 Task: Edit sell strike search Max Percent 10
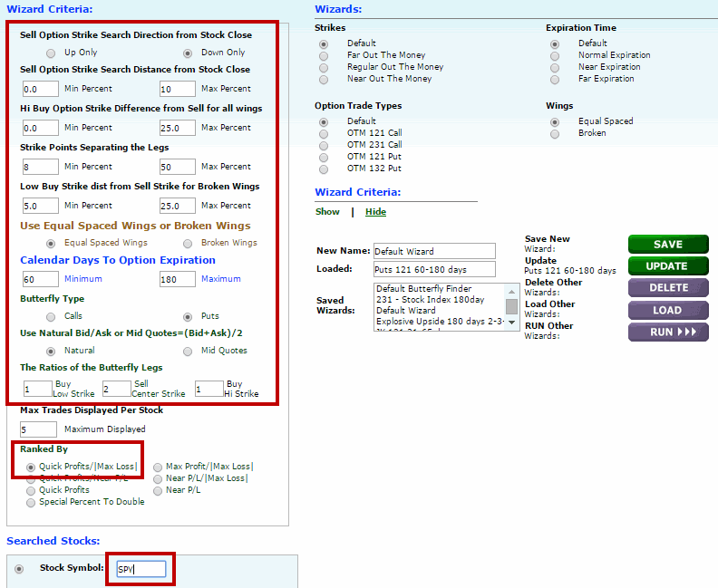coord(177,89)
